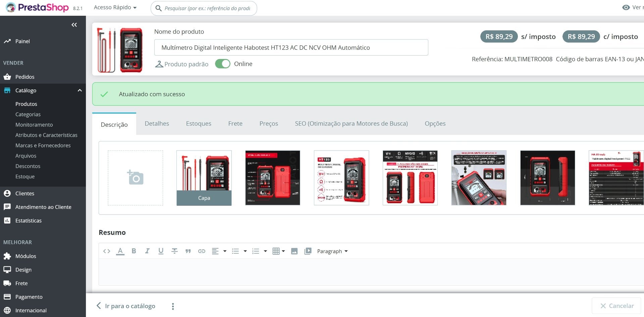Screen dimensions: 644x317
Task: Open Categorias submenu item
Action: pos(28,114)
